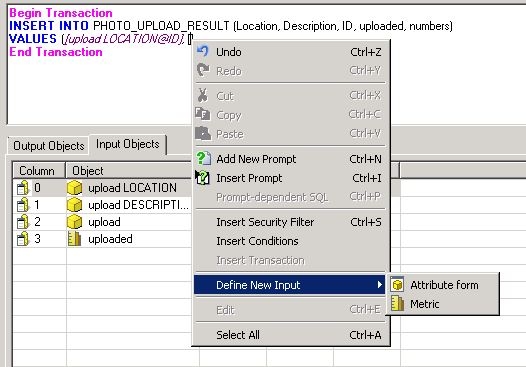This screenshot has height=367, width=526.
Task: Click the Metric ruler icon in submenu
Action: (x=398, y=304)
